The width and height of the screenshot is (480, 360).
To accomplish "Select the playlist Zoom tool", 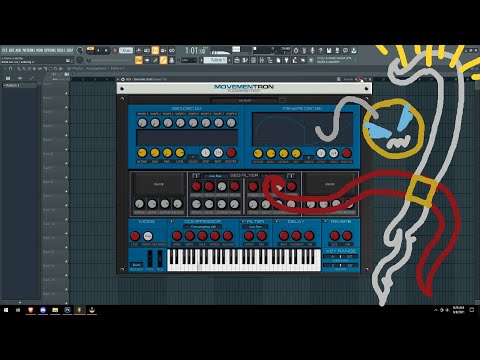I will click(55, 69).
